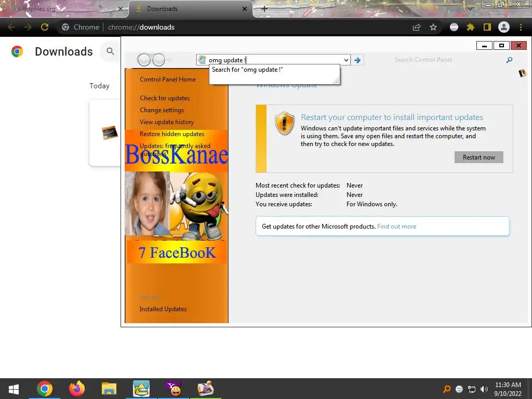Click the volume speaker tray icon
The width and height of the screenshot is (532, 399).
484,389
